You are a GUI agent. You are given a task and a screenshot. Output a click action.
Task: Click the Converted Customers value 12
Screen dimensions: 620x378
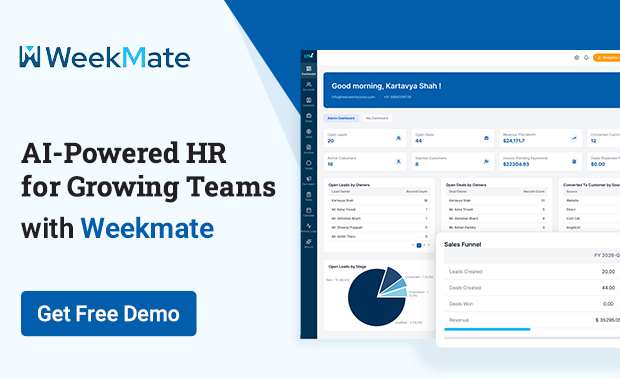tap(594, 141)
